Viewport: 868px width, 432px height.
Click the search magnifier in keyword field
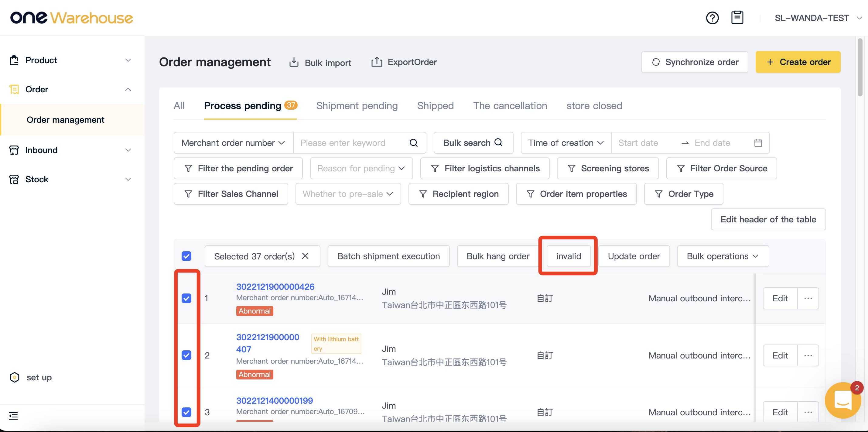pos(413,143)
